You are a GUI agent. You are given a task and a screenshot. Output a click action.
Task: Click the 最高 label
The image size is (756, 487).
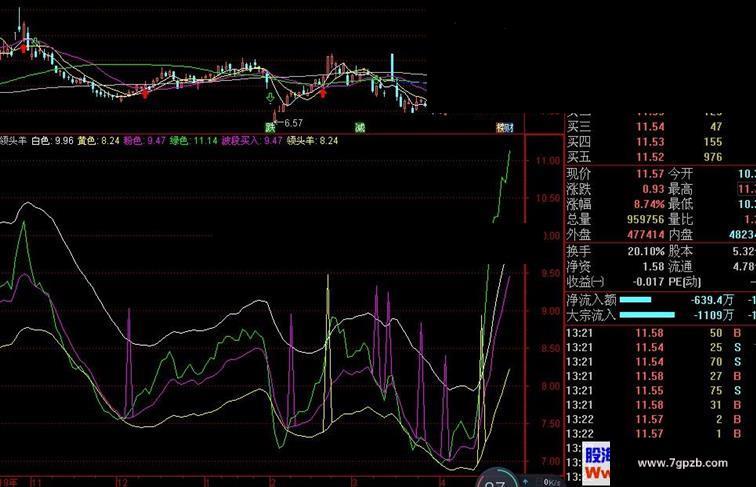click(x=681, y=189)
